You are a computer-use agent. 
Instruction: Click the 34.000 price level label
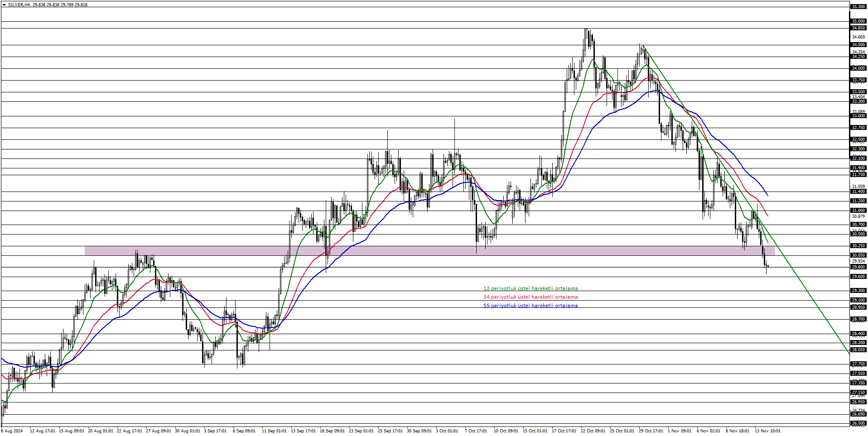(858, 68)
